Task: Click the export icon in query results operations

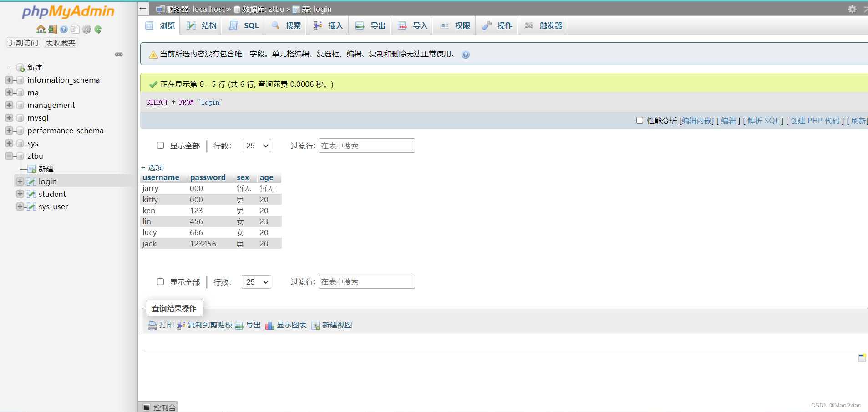Action: click(x=239, y=326)
